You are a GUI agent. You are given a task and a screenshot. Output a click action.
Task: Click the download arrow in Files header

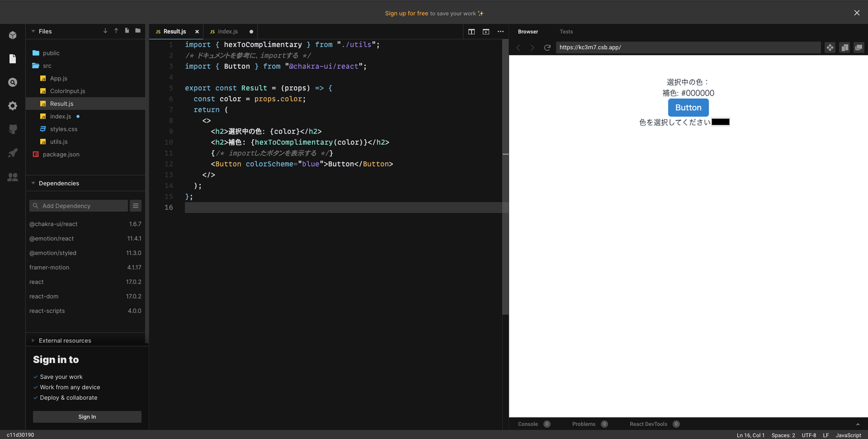105,31
